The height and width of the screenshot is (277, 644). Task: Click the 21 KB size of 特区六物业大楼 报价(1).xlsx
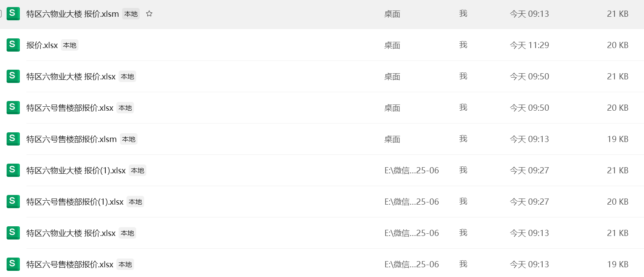618,170
